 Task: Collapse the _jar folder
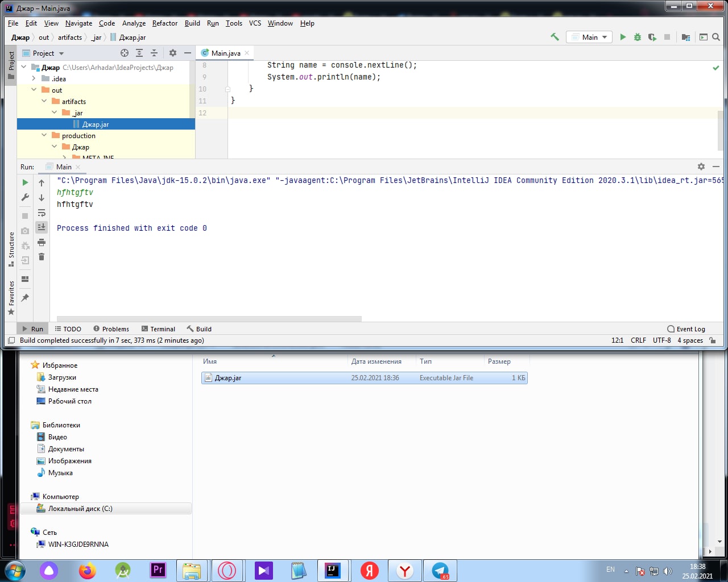(55, 113)
